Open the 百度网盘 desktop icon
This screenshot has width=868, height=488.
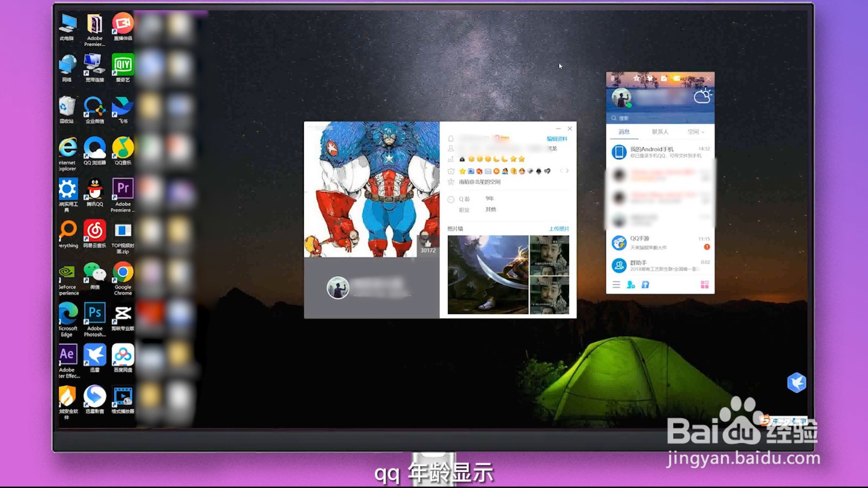coord(123,358)
